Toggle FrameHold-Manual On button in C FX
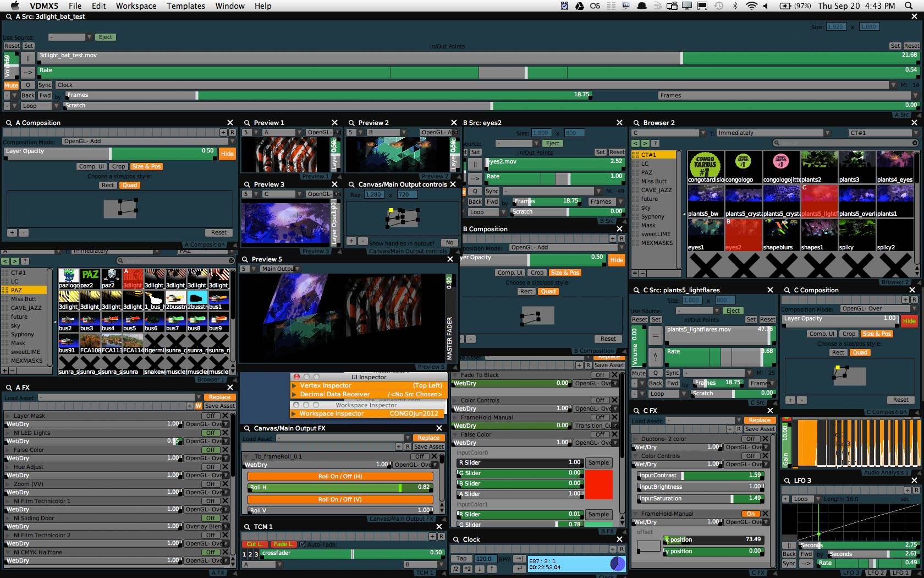This screenshot has width=924, height=578. [751, 514]
